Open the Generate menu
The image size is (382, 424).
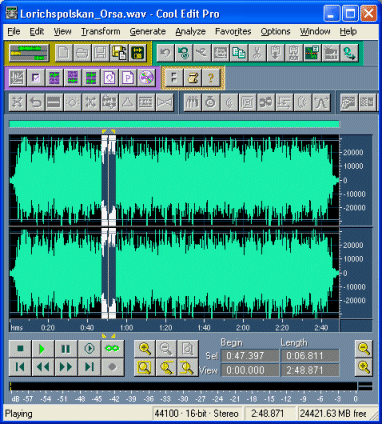point(148,32)
